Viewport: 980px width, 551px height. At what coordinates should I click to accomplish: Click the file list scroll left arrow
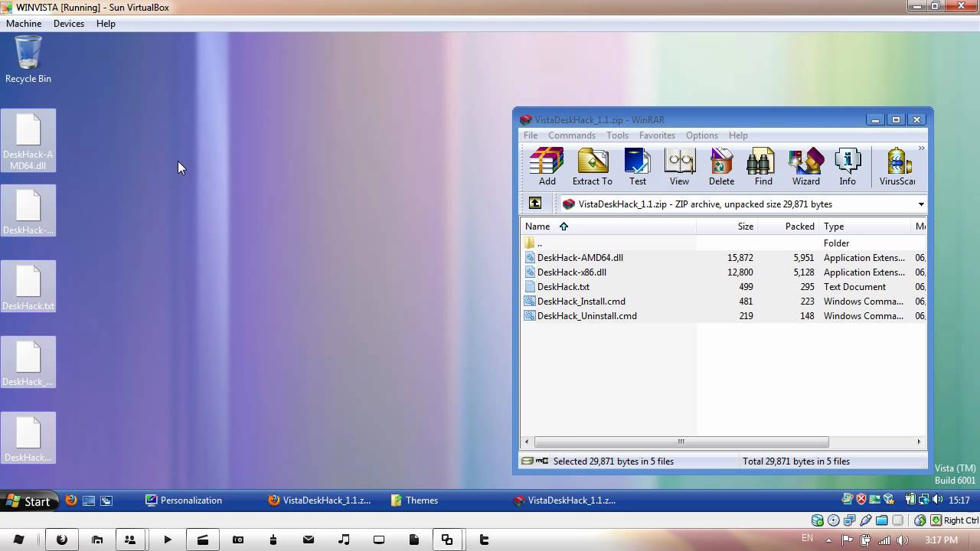[x=527, y=442]
